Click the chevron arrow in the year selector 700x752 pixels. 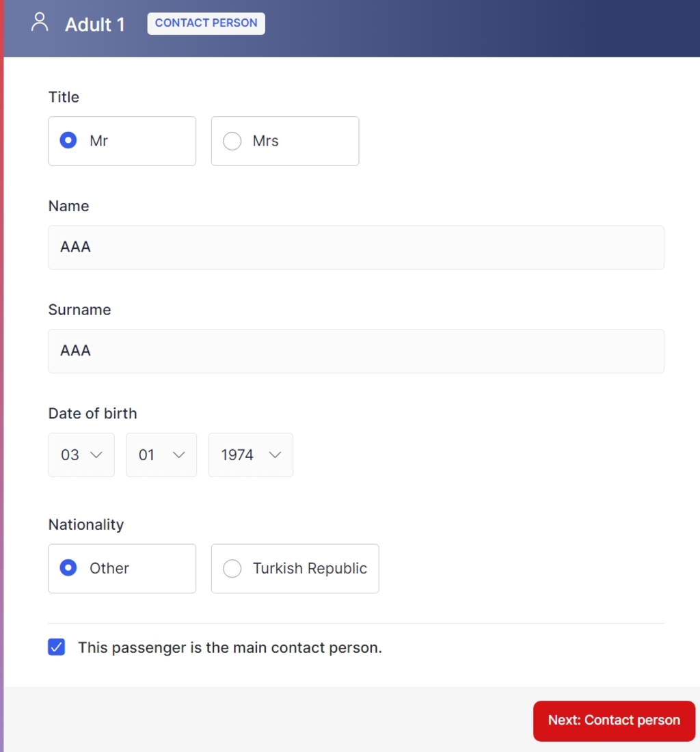275,455
